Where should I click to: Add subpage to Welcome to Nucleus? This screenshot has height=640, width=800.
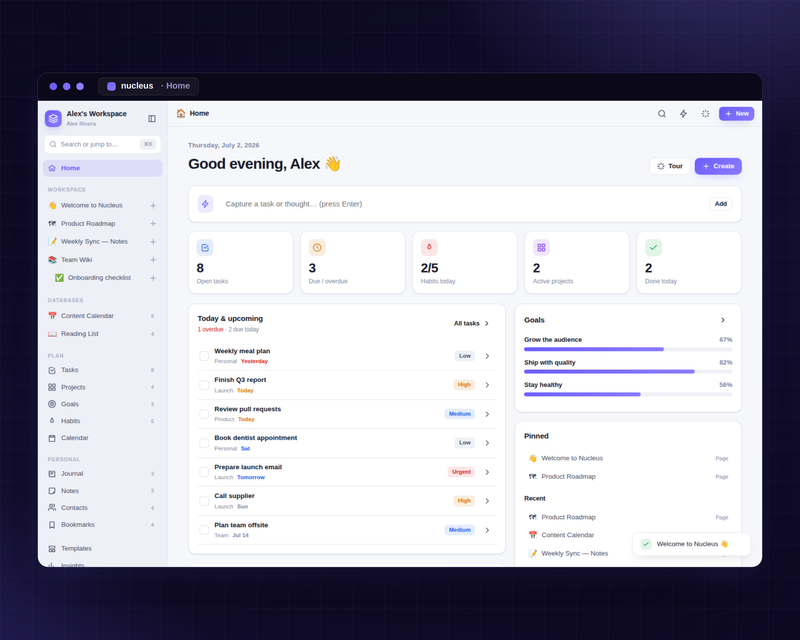pos(153,206)
